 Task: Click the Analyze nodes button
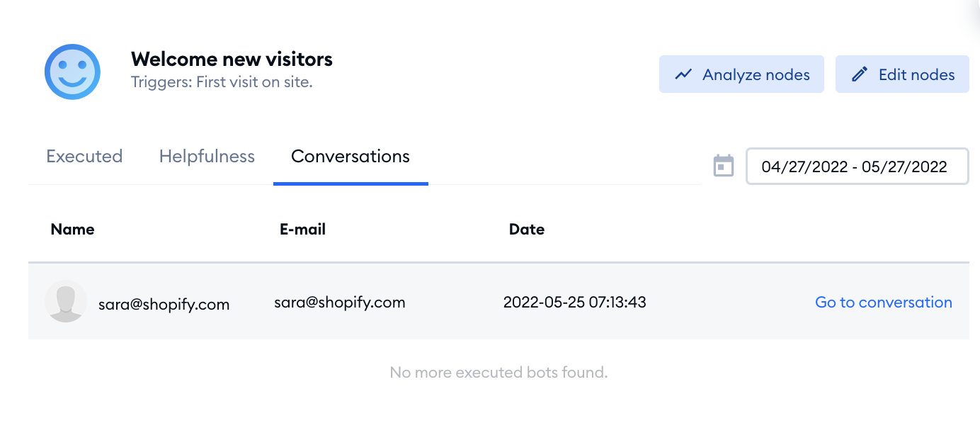(x=741, y=74)
